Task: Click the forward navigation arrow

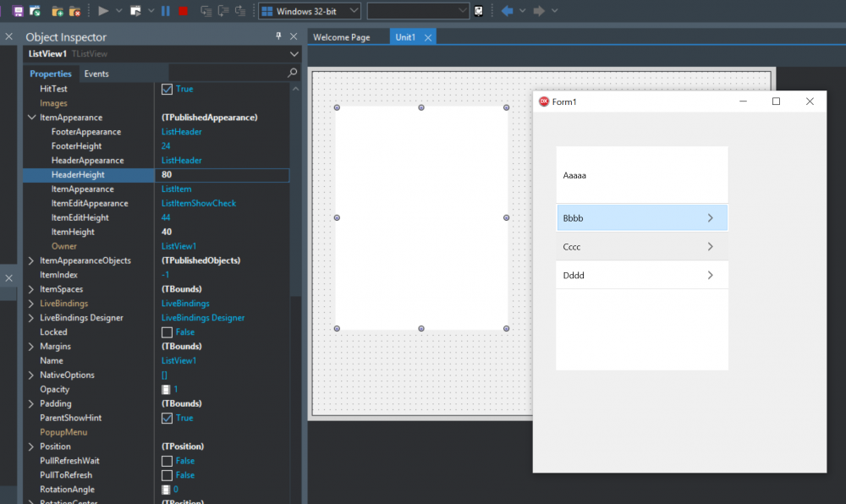Action: 538,11
